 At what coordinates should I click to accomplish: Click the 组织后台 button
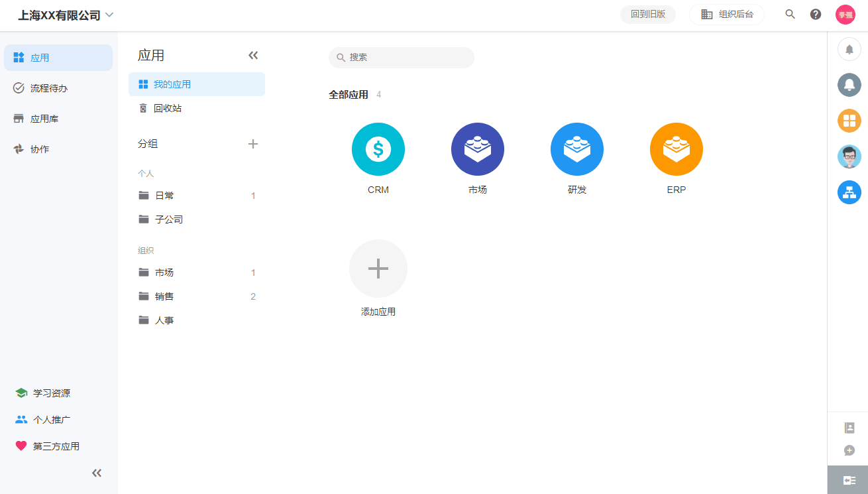point(727,15)
